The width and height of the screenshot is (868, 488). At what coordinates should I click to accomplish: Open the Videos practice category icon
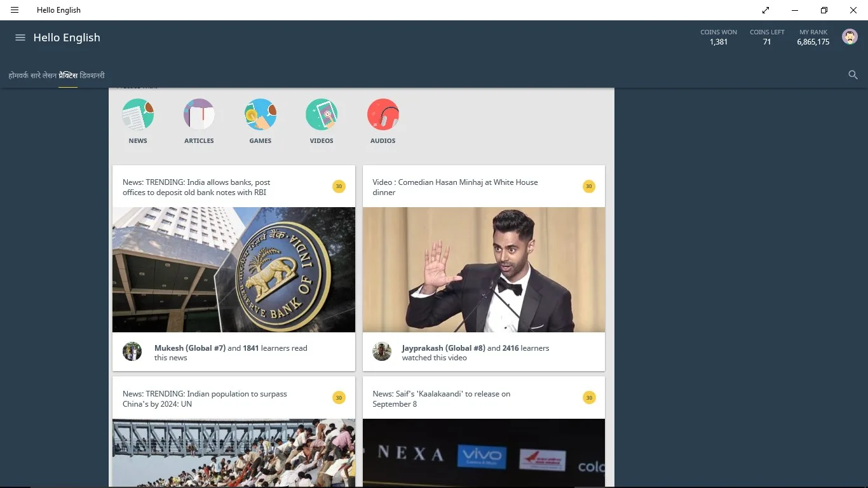[322, 114]
